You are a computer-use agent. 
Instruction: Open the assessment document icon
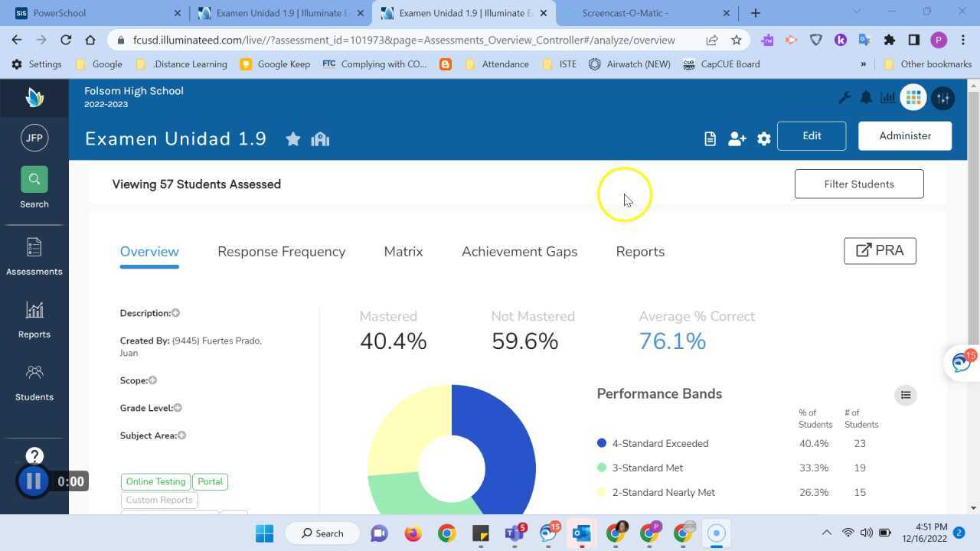tap(710, 139)
